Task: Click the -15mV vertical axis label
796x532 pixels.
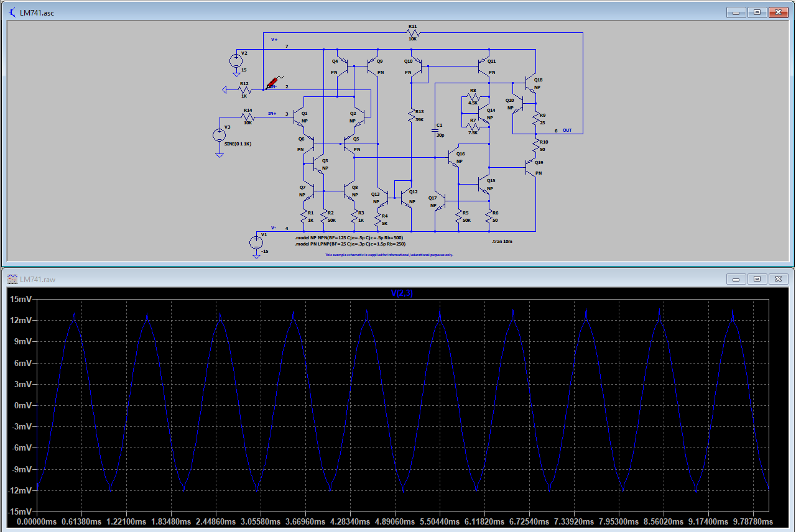Action: (x=19, y=511)
